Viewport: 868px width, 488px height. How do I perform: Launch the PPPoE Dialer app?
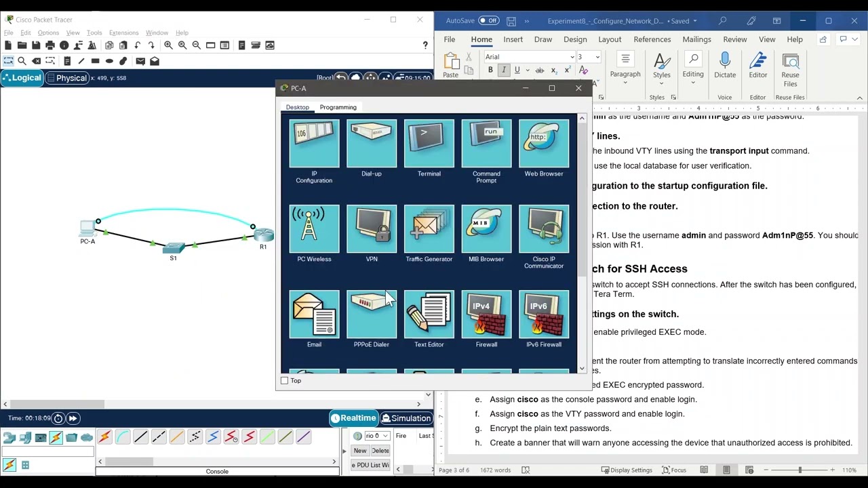pyautogui.click(x=372, y=314)
